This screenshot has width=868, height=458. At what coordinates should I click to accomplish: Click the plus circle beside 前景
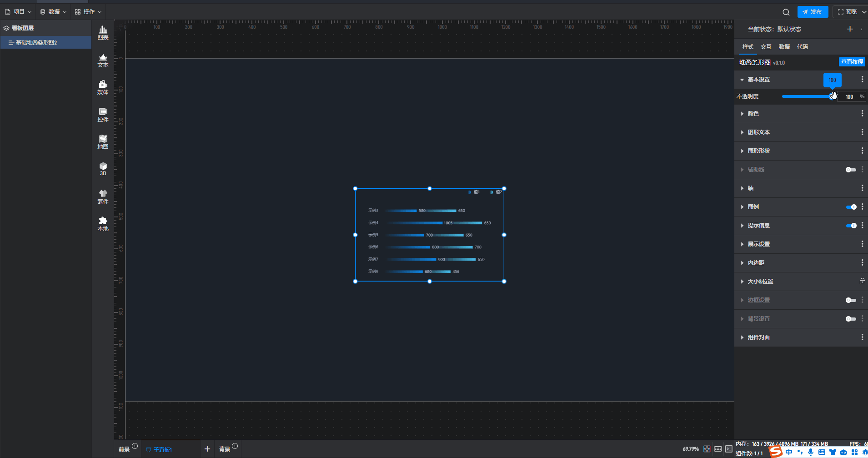[x=135, y=446]
